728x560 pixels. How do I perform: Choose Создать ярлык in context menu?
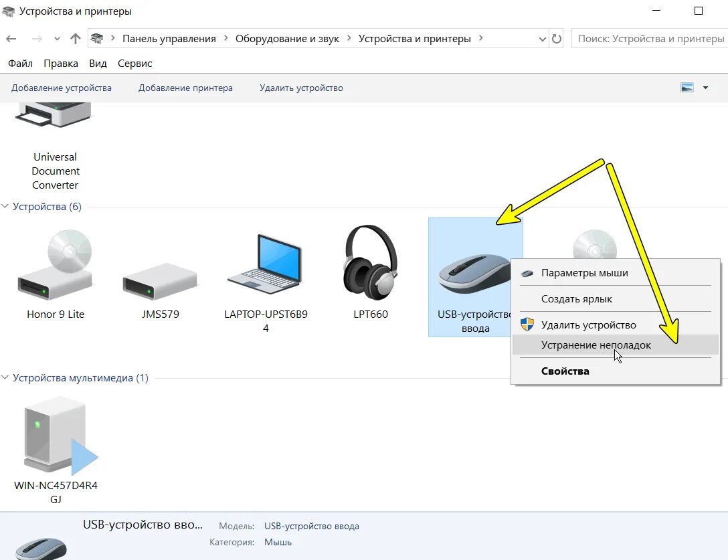coord(616,299)
